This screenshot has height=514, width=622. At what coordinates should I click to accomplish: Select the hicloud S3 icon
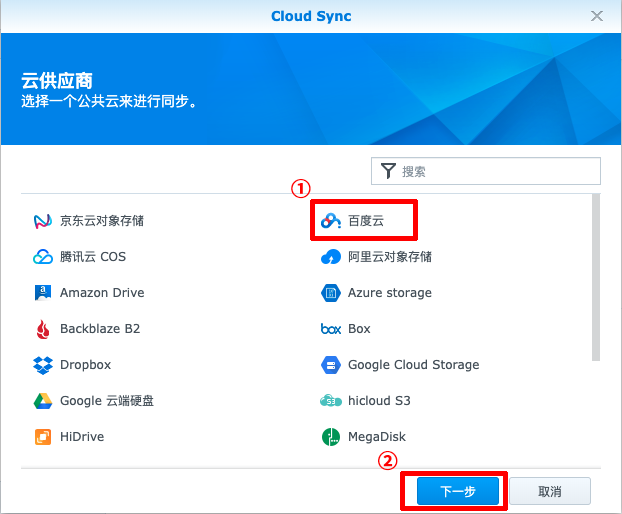(331, 401)
